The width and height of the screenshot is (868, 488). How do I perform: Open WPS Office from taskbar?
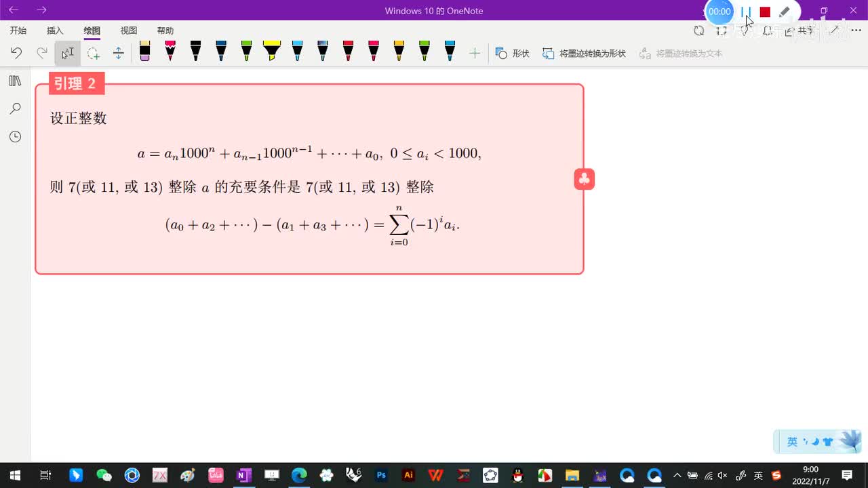tap(435, 475)
